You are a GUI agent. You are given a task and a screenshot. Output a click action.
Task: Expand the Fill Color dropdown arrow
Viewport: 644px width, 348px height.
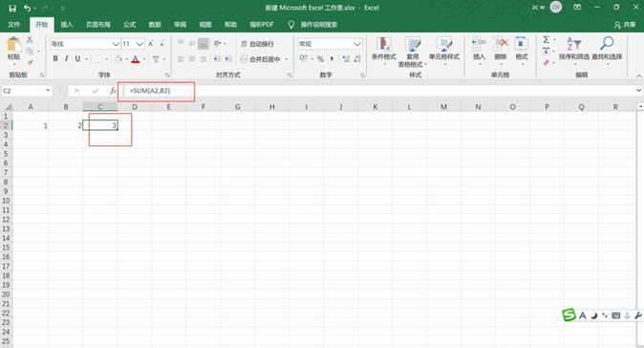(127, 59)
